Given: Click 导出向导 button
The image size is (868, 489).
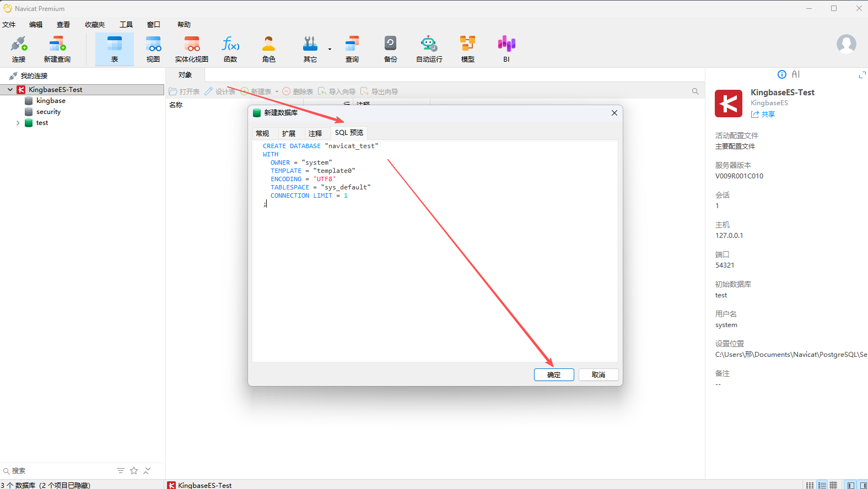Looking at the screenshot, I should click(x=379, y=91).
